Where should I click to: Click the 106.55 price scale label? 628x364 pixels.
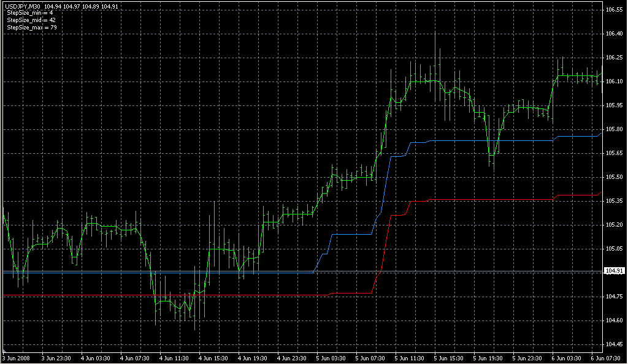(614, 10)
